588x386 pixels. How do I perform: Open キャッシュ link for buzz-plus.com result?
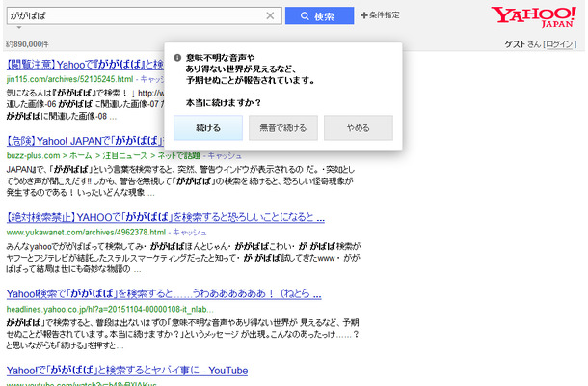227,153
